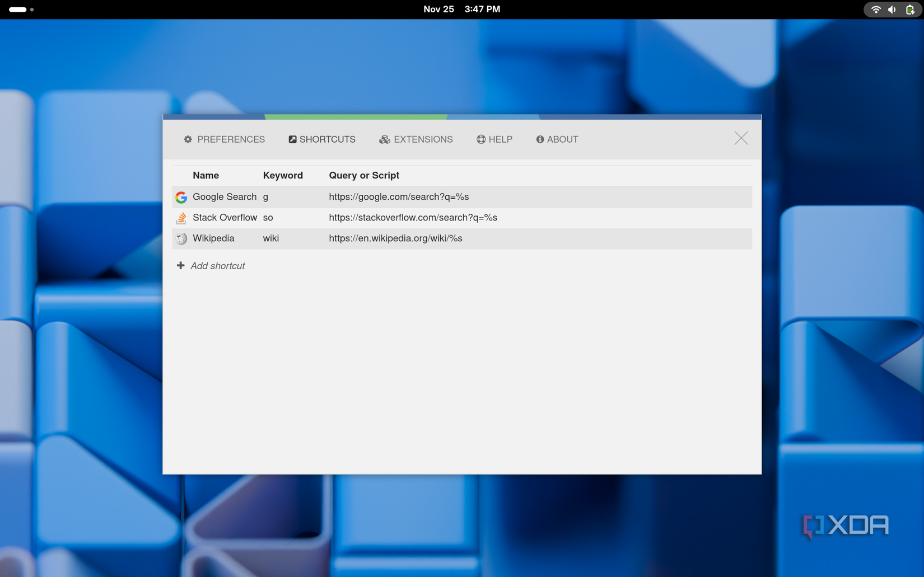The width and height of the screenshot is (924, 577).
Task: Close the Ulauncher preferences window
Action: point(741,138)
